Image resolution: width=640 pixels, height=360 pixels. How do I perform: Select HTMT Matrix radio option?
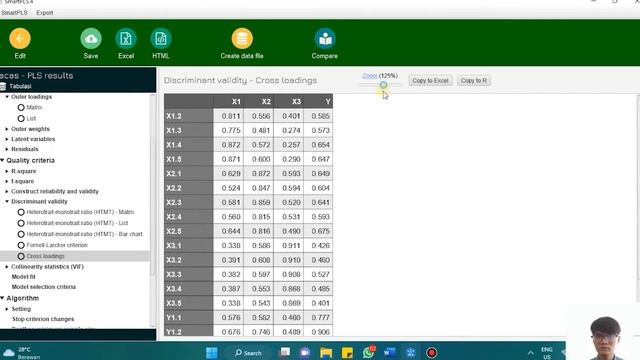click(21, 212)
